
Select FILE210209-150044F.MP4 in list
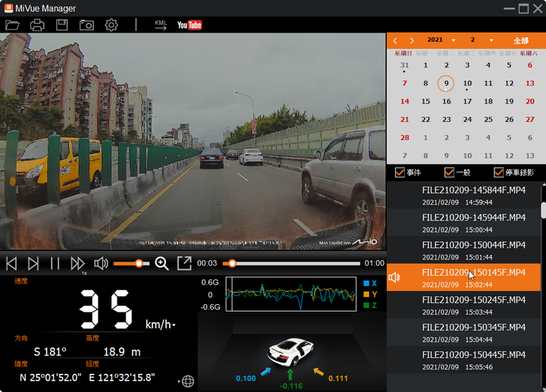(463, 250)
